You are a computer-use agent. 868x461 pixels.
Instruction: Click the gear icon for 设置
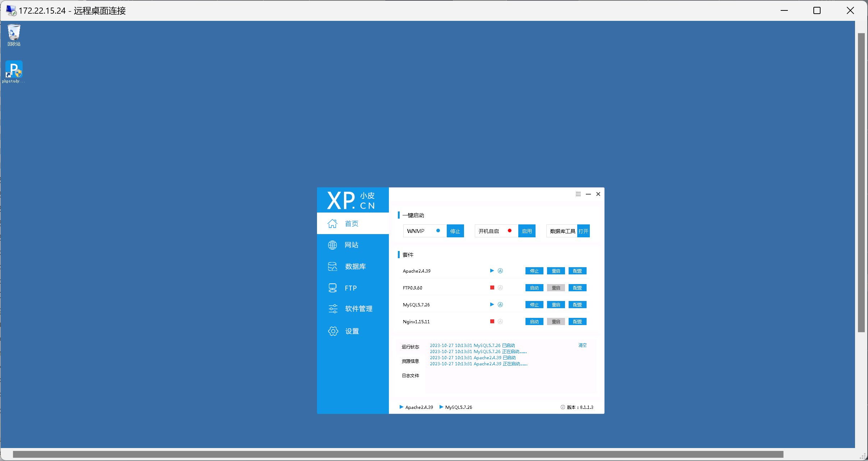[333, 331]
